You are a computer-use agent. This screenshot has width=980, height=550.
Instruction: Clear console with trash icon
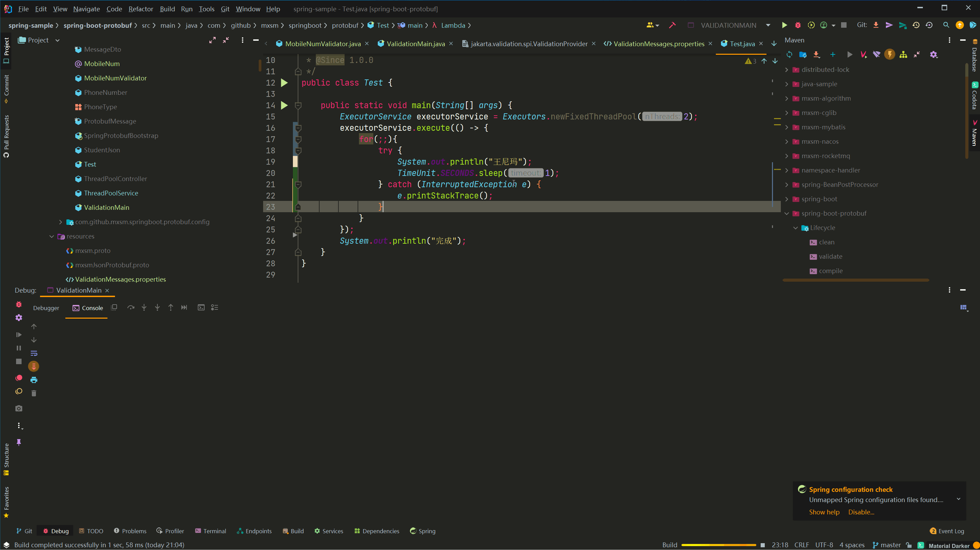click(x=34, y=393)
